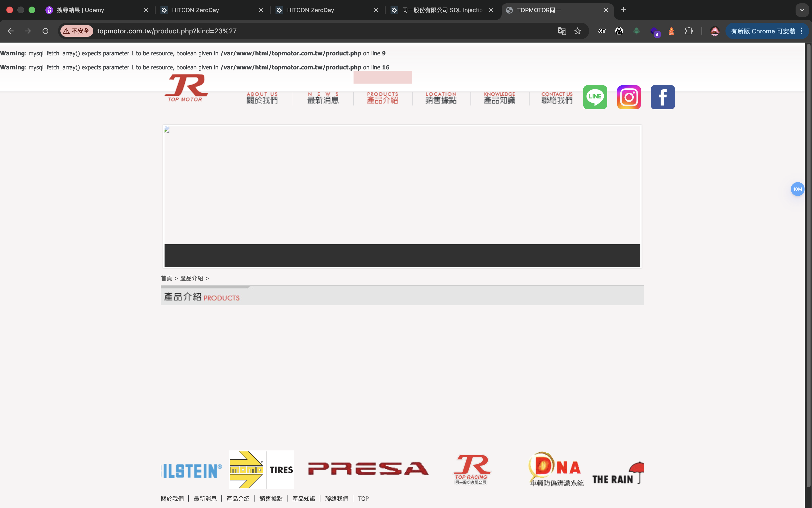Click the footer 最新消息 link
The height and width of the screenshot is (508, 812).
point(205,499)
